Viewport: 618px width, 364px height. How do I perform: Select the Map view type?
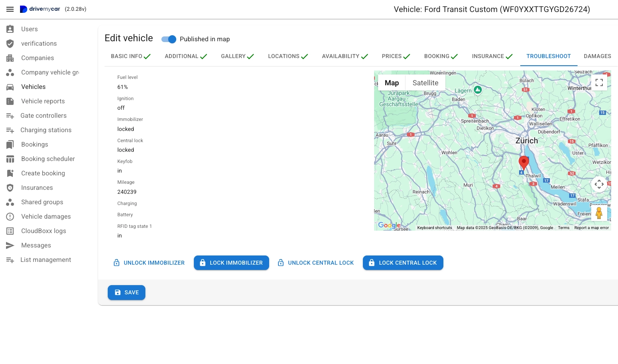pos(391,83)
